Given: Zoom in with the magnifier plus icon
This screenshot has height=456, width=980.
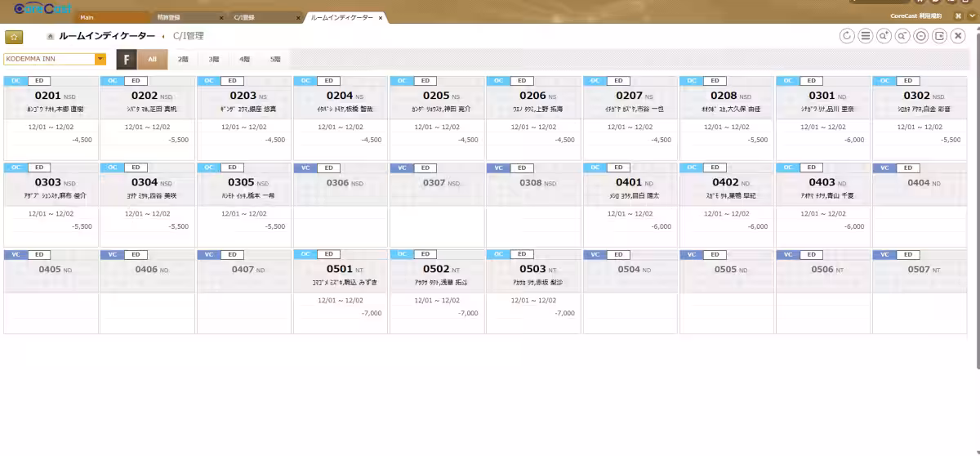Looking at the screenshot, I should (884, 36).
